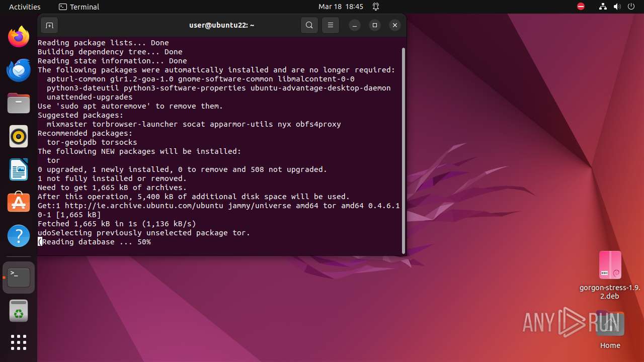Click 'unattended-upgrades' text
Image resolution: width=644 pixels, height=362 pixels.
[x=90, y=97]
